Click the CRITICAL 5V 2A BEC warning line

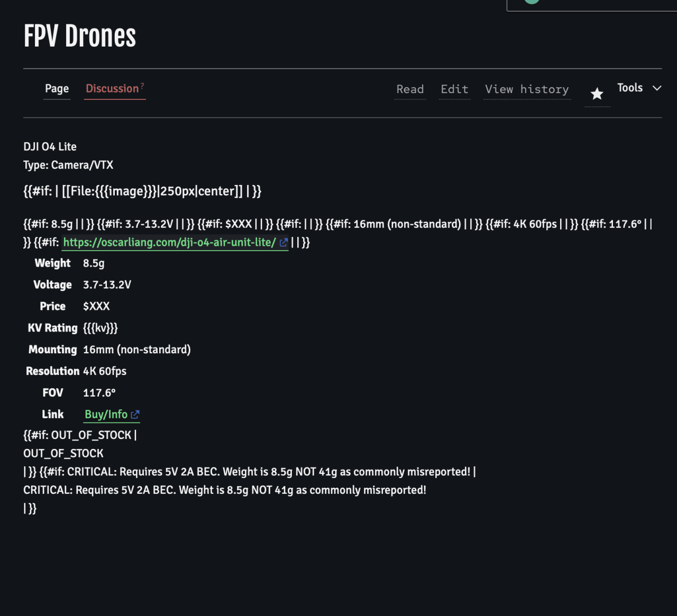(224, 490)
